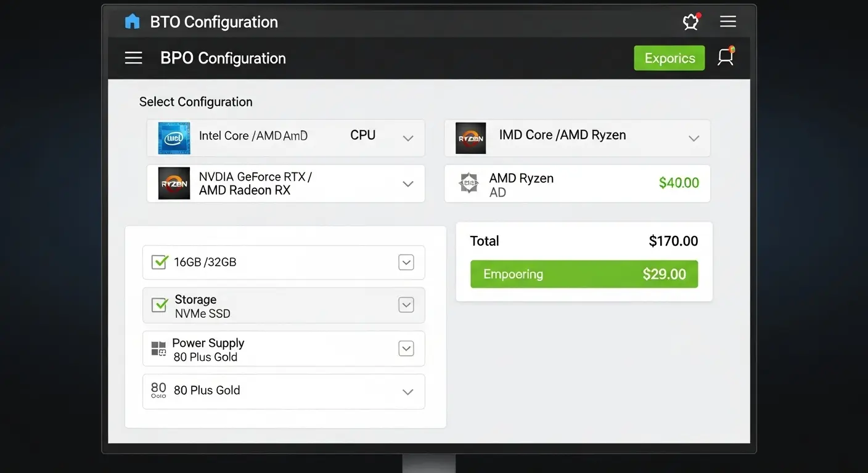Open notifications icon in top bar
Screen dimensions: 868x473
[x=691, y=22]
